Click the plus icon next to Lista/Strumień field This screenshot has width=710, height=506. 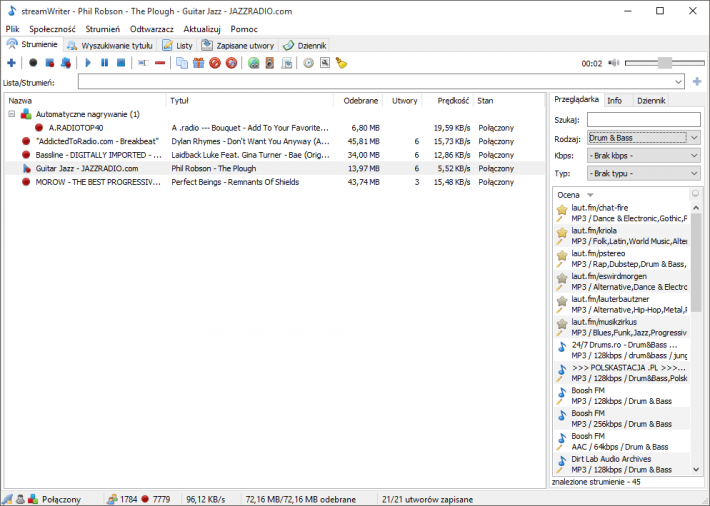(697, 82)
